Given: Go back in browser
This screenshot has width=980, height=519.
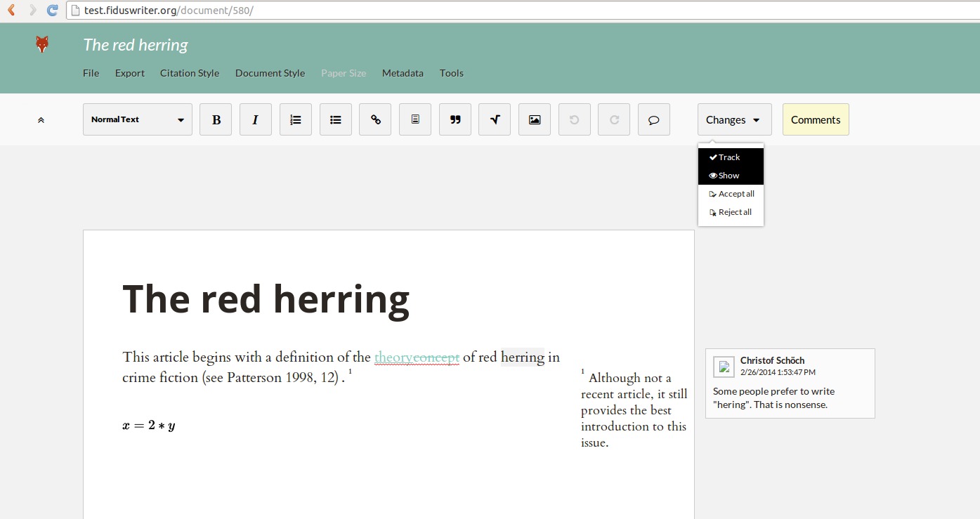Looking at the screenshot, I should coord(11,10).
